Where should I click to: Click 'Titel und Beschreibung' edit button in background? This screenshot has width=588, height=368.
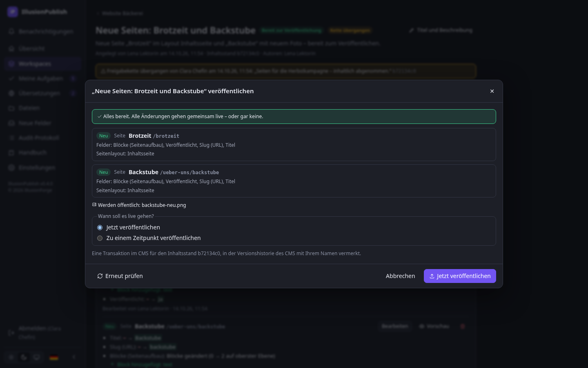(x=441, y=30)
